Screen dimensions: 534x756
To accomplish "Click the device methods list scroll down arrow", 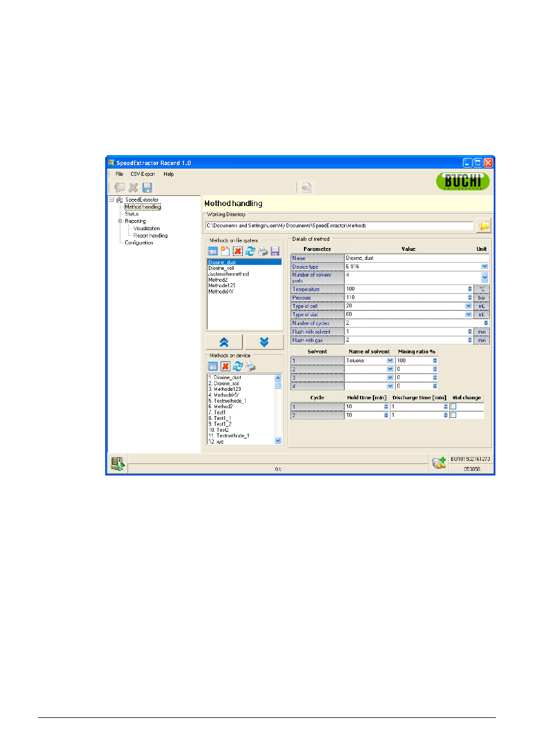I will pyautogui.click(x=278, y=441).
